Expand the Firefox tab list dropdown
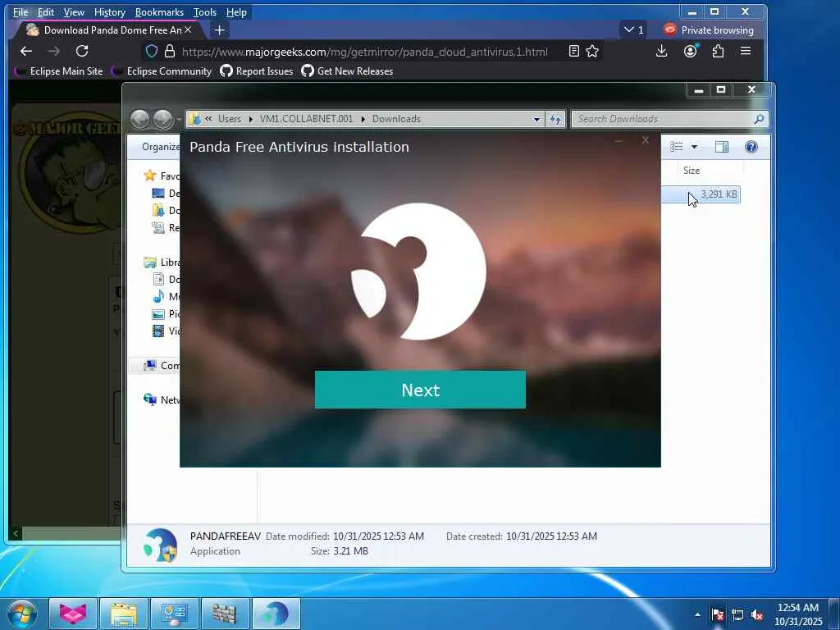The width and height of the screenshot is (840, 630). tap(633, 30)
